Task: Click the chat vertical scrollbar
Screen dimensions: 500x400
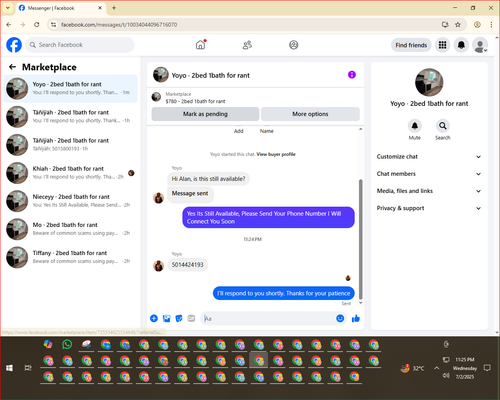Action: 360,239
